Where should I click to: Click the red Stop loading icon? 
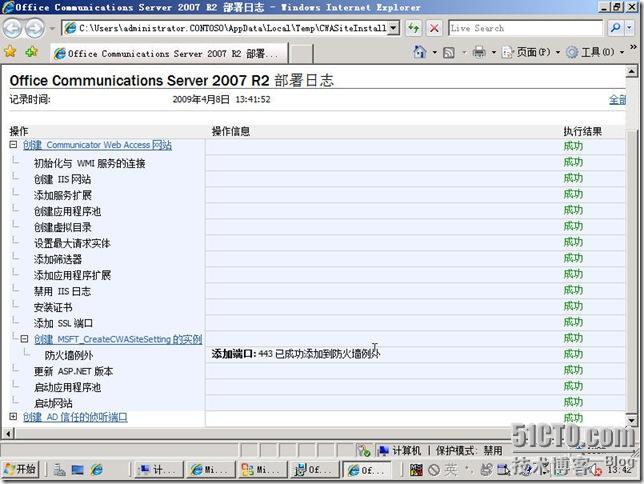tap(434, 28)
